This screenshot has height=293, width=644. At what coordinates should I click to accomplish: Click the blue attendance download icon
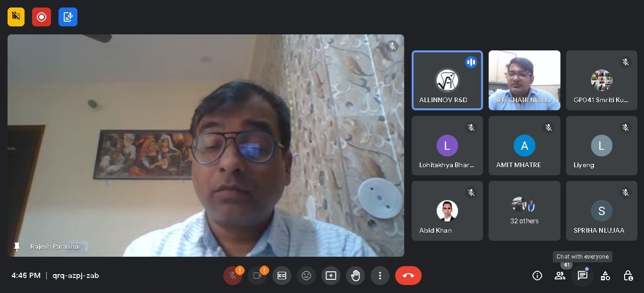point(68,17)
